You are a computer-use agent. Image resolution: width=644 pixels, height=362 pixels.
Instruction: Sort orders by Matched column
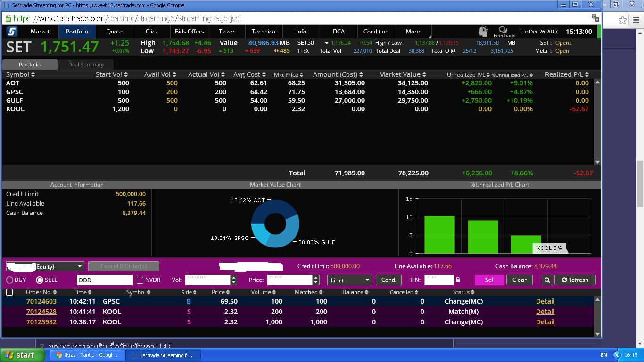(308, 292)
